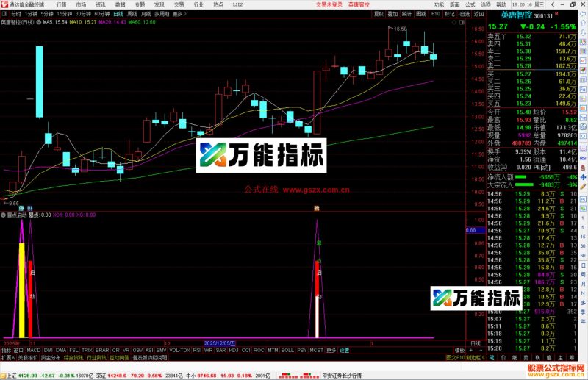Switch to 60分钟 chart period
The height and width of the screenshot is (380, 588).
101,14
